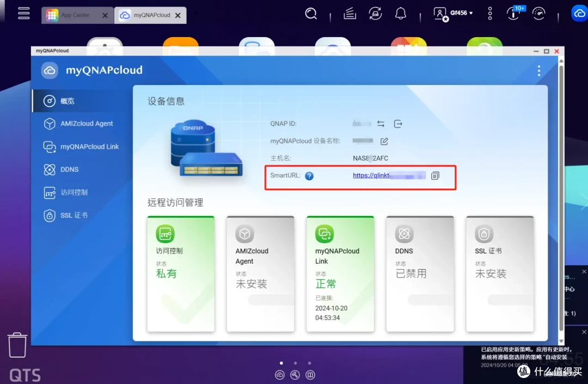The image size is (588, 384).
Task: Open the notifications bell icon
Action: 401,14
